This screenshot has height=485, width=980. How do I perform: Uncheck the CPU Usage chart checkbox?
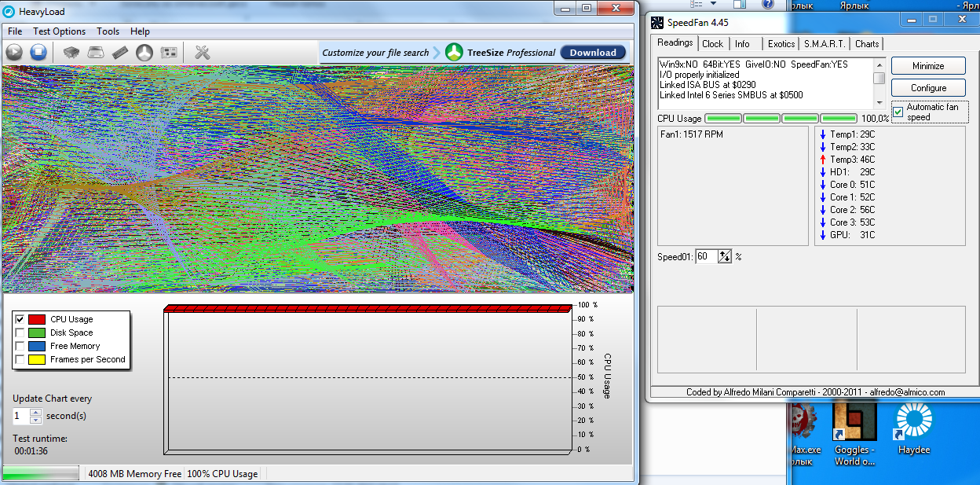20,319
